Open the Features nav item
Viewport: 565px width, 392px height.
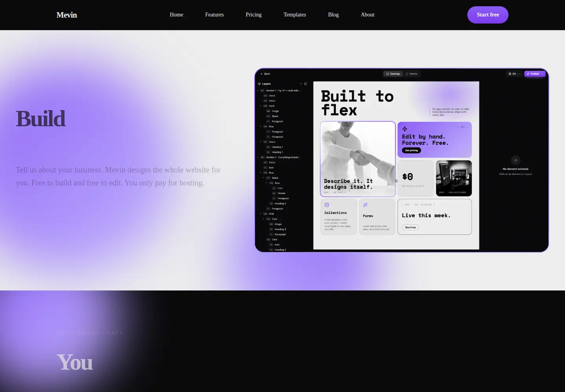(x=215, y=15)
